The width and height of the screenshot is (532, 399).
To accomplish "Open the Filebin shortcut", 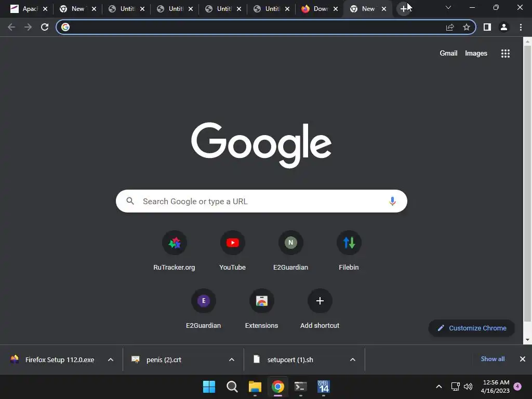I will click(349, 251).
